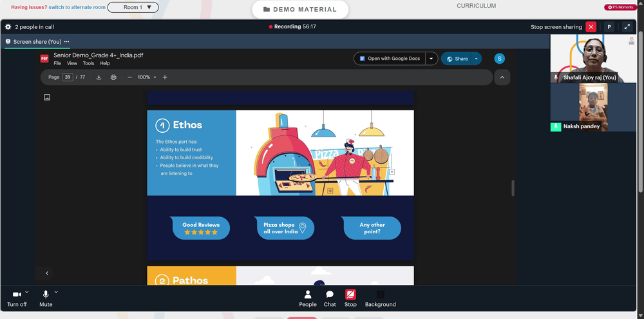
Task: Zoom in with the plus icon
Action: (165, 77)
